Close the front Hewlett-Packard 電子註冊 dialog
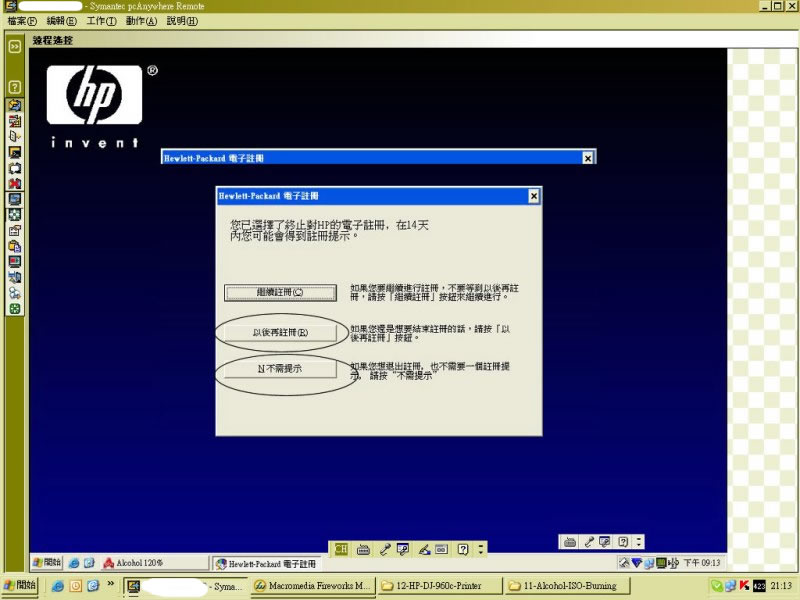800x600 pixels. [x=533, y=196]
